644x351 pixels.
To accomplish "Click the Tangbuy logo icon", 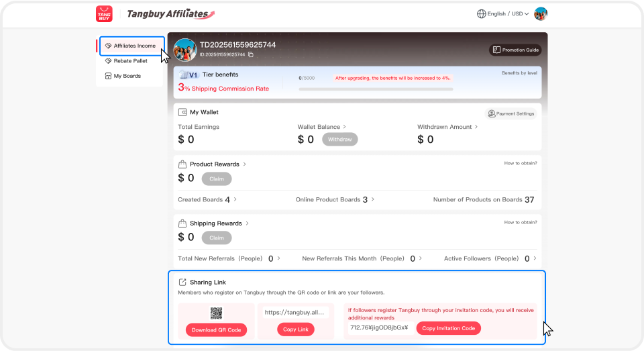I will [x=104, y=13].
